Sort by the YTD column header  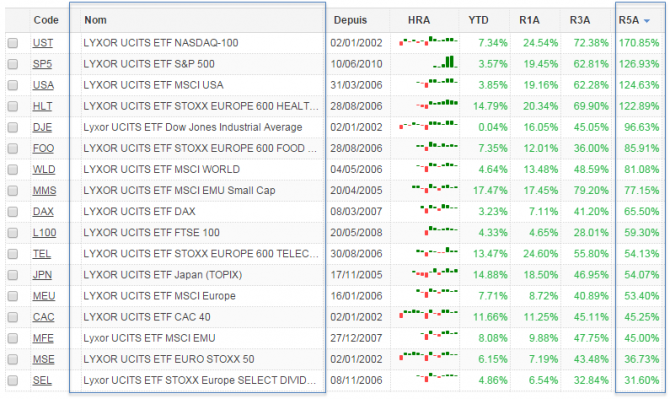[x=478, y=20]
